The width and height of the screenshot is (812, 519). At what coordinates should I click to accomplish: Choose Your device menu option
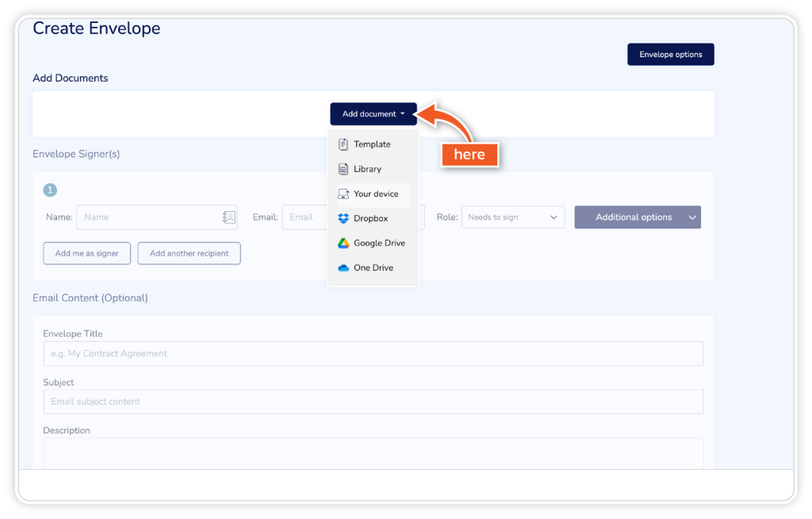(376, 194)
